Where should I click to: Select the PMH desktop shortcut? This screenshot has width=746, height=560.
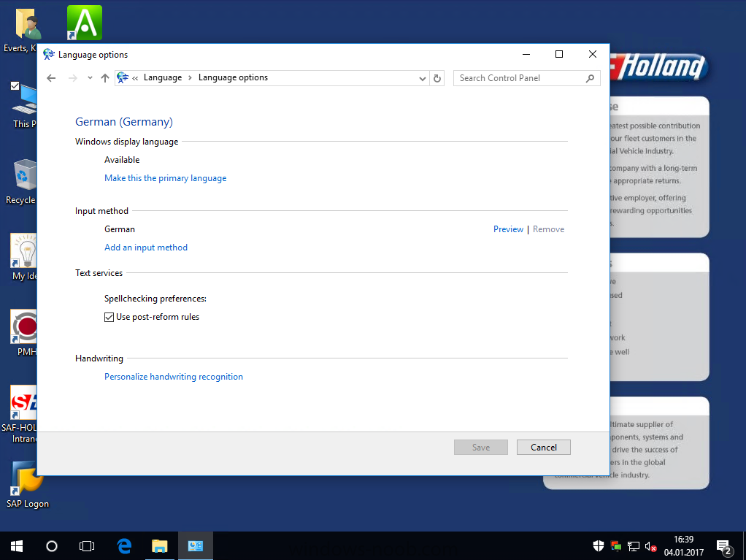click(x=24, y=333)
